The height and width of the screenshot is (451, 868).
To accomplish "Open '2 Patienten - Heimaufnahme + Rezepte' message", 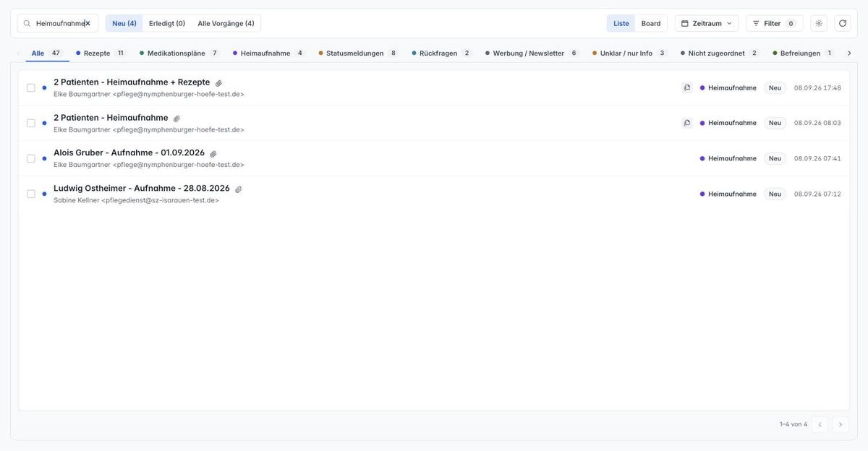I will coord(132,82).
